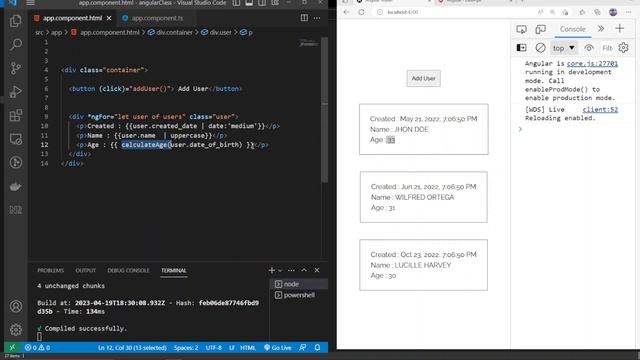Open the Run and Debug view
This screenshot has width=640, height=360.
point(16,91)
